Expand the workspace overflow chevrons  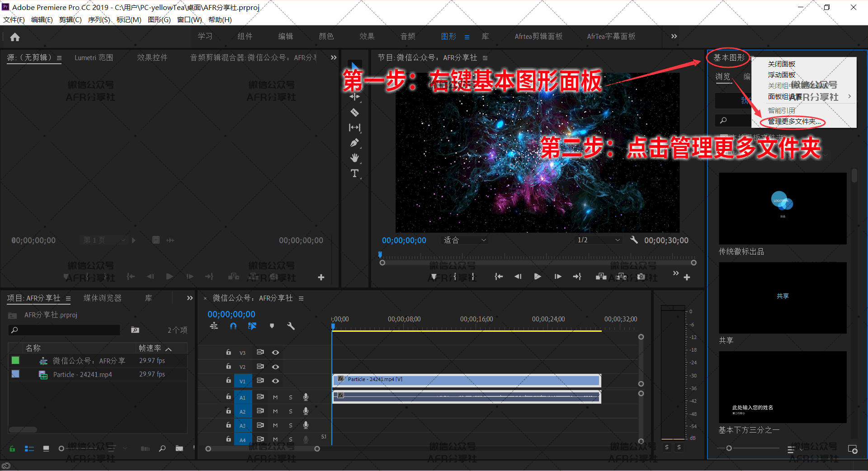coord(674,37)
